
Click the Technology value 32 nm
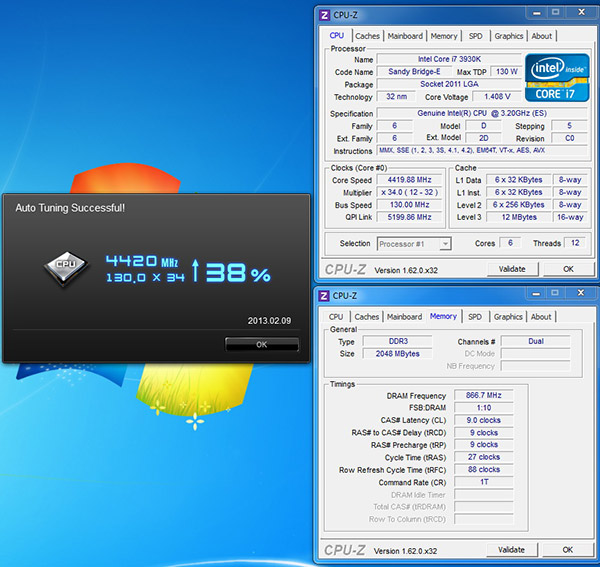pos(396,96)
